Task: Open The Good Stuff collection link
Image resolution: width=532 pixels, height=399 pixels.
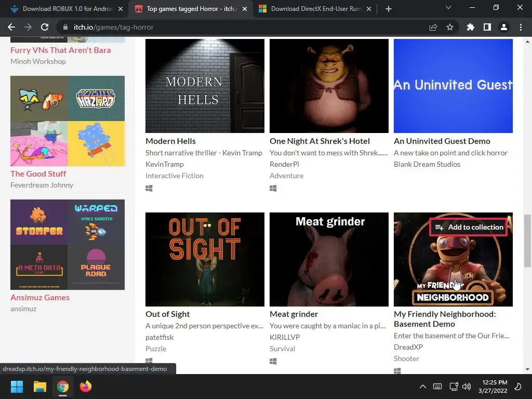Action: [x=38, y=174]
